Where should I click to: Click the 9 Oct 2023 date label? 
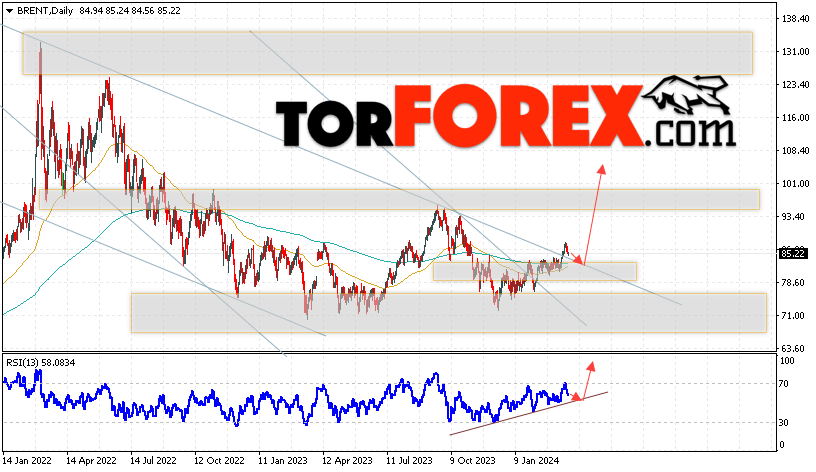tap(473, 461)
